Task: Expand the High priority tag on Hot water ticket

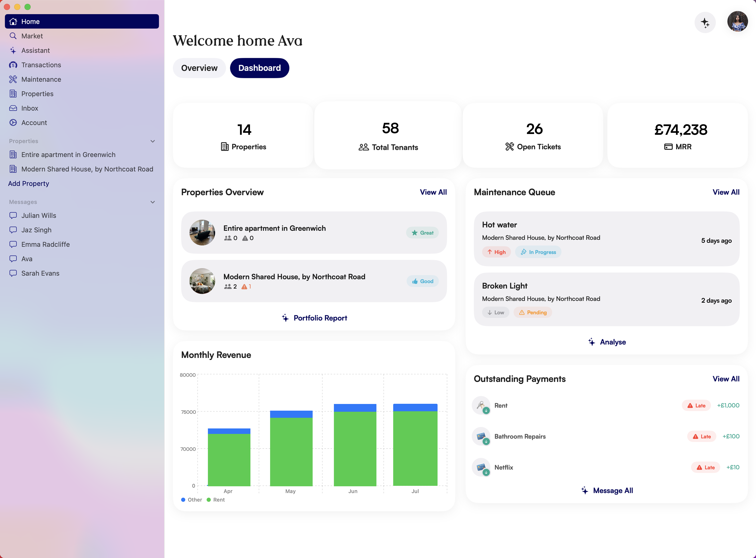Action: (496, 252)
